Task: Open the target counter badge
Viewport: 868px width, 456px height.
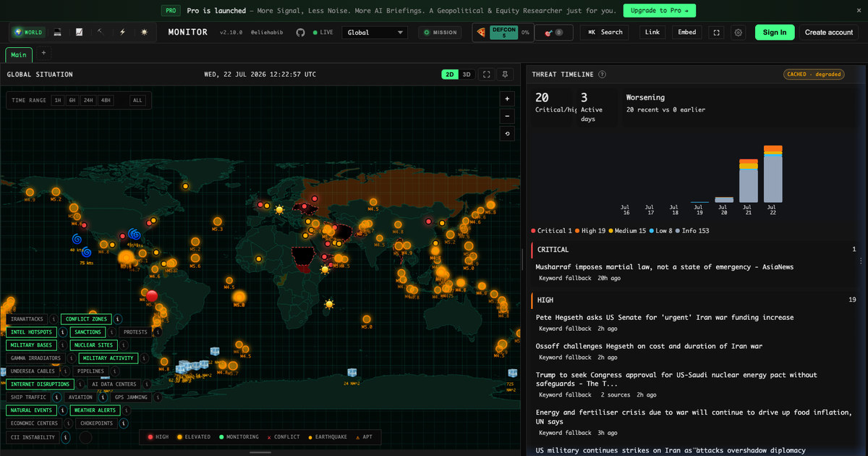Action: tap(554, 33)
